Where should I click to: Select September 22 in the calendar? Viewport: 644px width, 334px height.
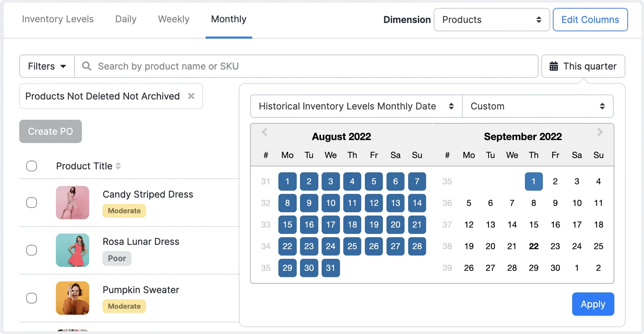pyautogui.click(x=534, y=246)
